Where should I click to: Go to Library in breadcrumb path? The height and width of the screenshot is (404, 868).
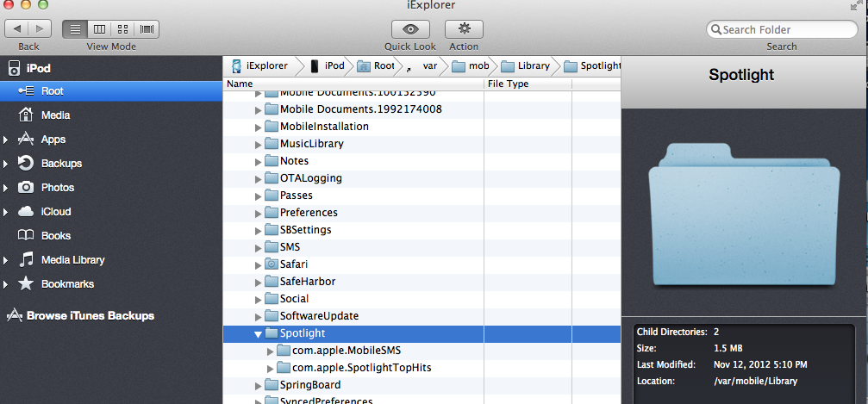click(x=525, y=65)
